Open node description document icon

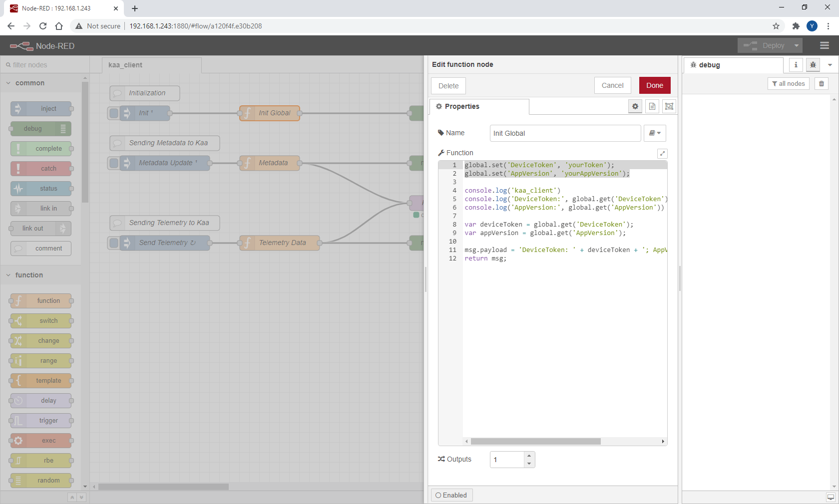(652, 106)
